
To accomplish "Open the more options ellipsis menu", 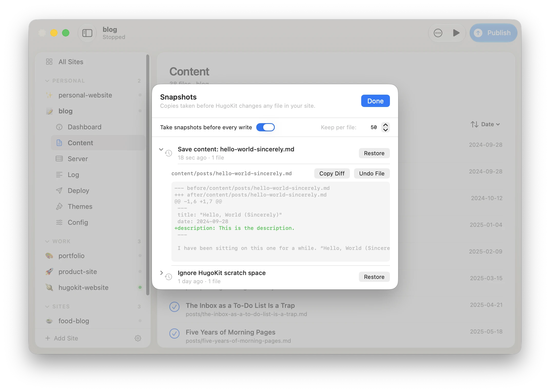I will [438, 33].
